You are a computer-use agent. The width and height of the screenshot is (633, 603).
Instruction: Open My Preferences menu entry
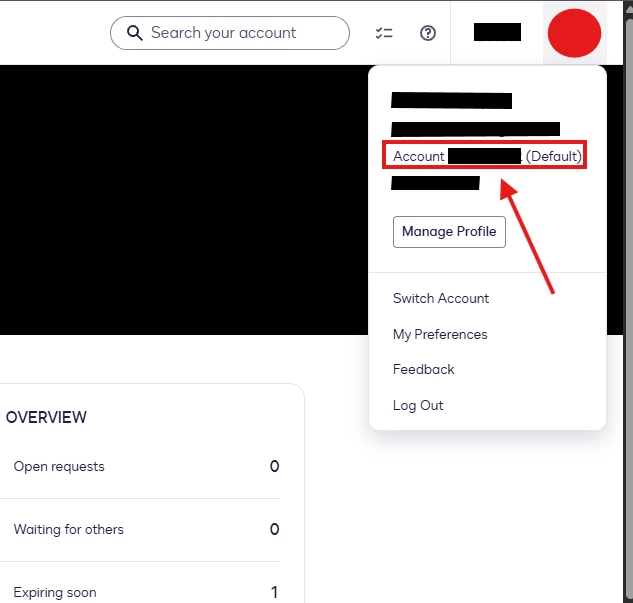click(440, 334)
